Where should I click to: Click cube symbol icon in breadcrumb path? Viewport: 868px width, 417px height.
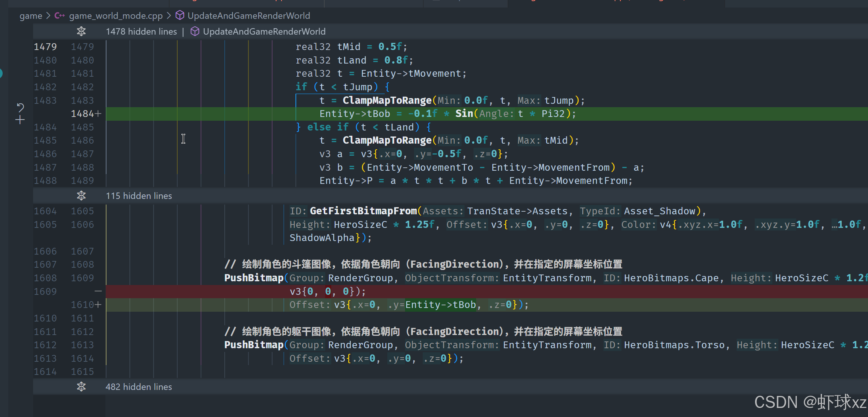point(180,15)
